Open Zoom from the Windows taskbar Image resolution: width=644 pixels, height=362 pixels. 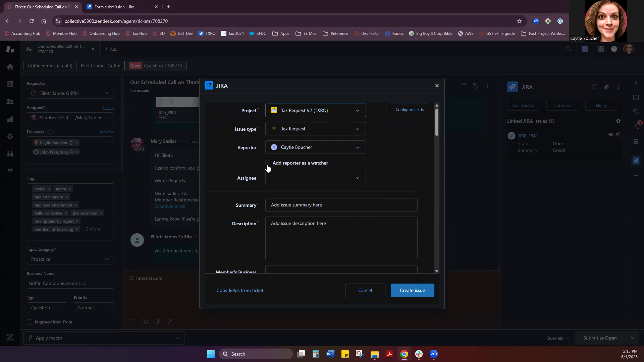(433, 354)
